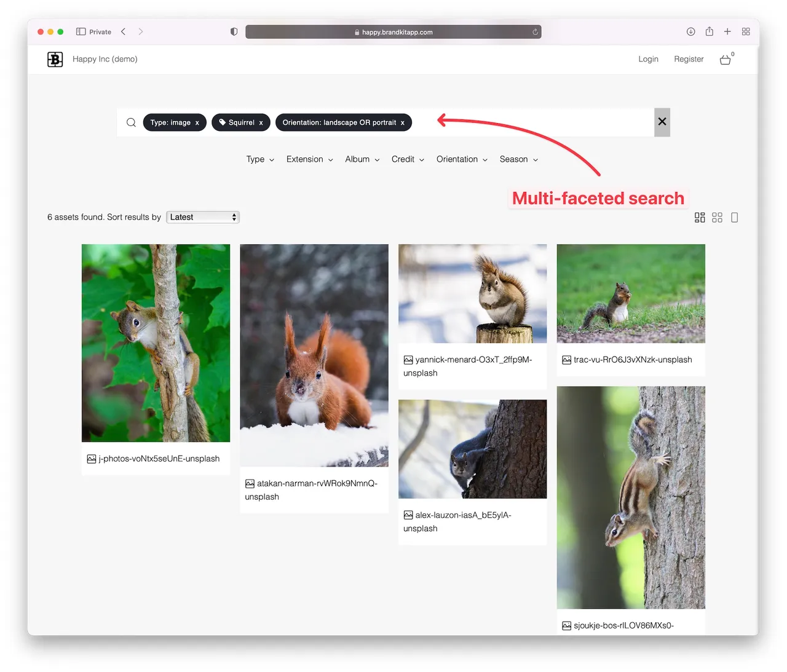The image size is (787, 672).
Task: Open Safari downloads icon
Action: coord(690,31)
